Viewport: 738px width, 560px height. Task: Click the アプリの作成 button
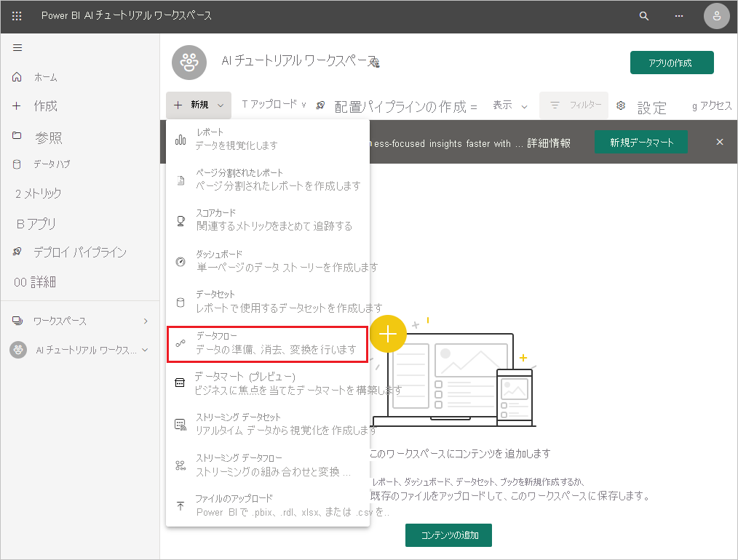pos(672,63)
